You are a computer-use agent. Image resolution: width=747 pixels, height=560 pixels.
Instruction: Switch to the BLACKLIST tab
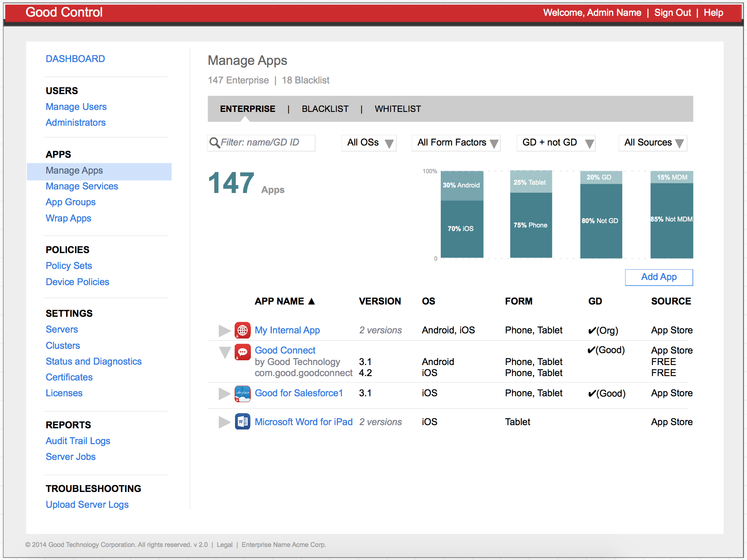point(325,109)
